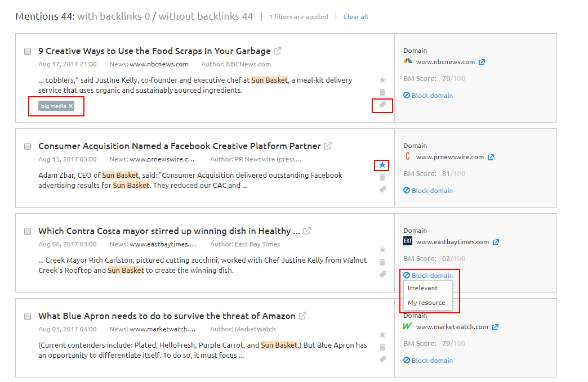This screenshot has width=588, height=382.
Task: Trash the Consumer Acquisition mention
Action: click(x=382, y=177)
